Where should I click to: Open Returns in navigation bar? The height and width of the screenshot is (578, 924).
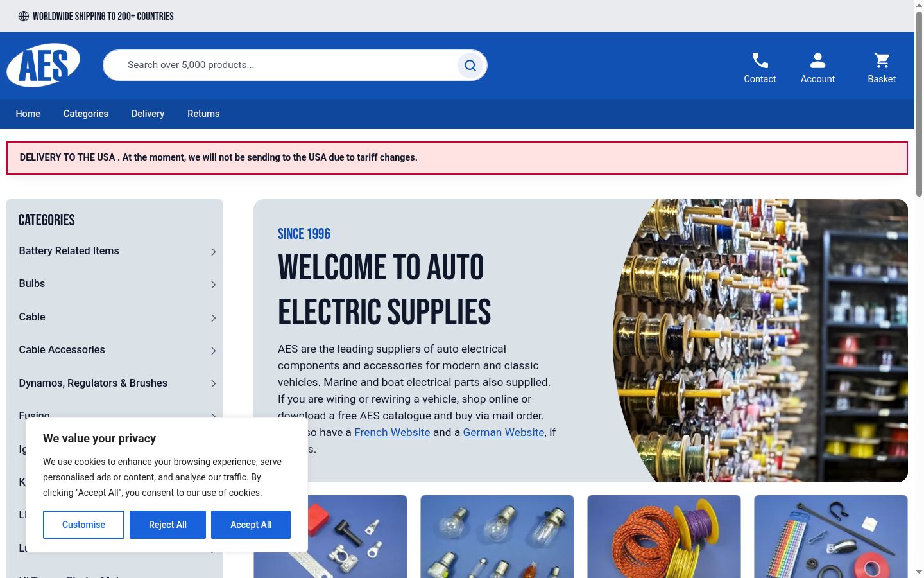tap(203, 114)
